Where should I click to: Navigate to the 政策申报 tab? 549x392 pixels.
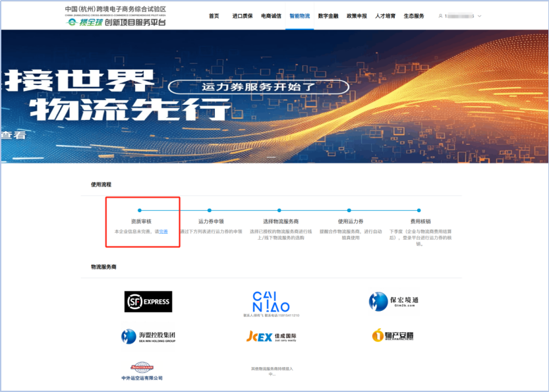[x=357, y=16]
